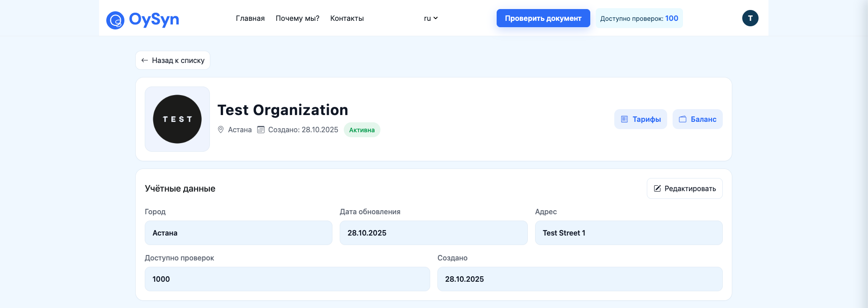Click Доступно проверок field showing 1000
The width and height of the screenshot is (868, 308).
287,279
